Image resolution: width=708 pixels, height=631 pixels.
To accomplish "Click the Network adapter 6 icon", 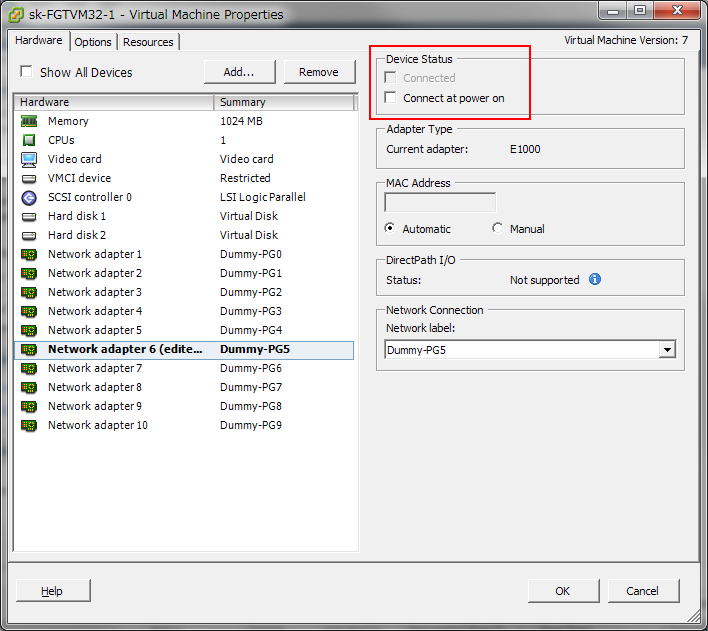I will point(29,349).
